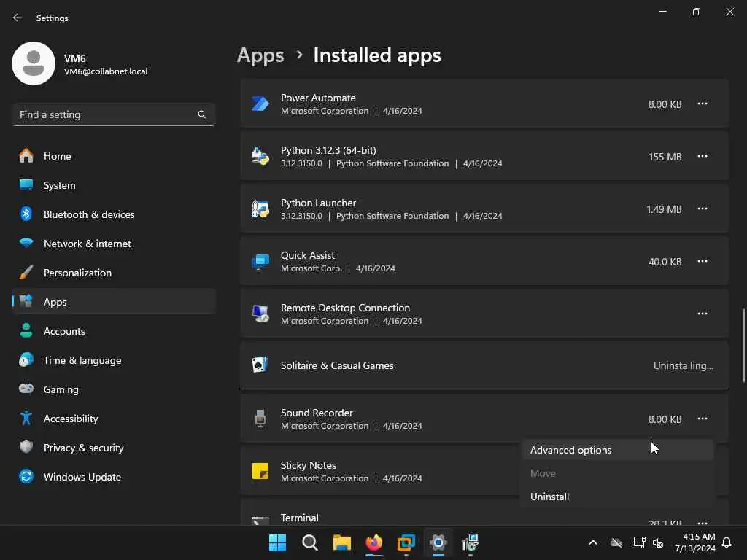Toggle the Sound Recorder three-dot menu

703,419
